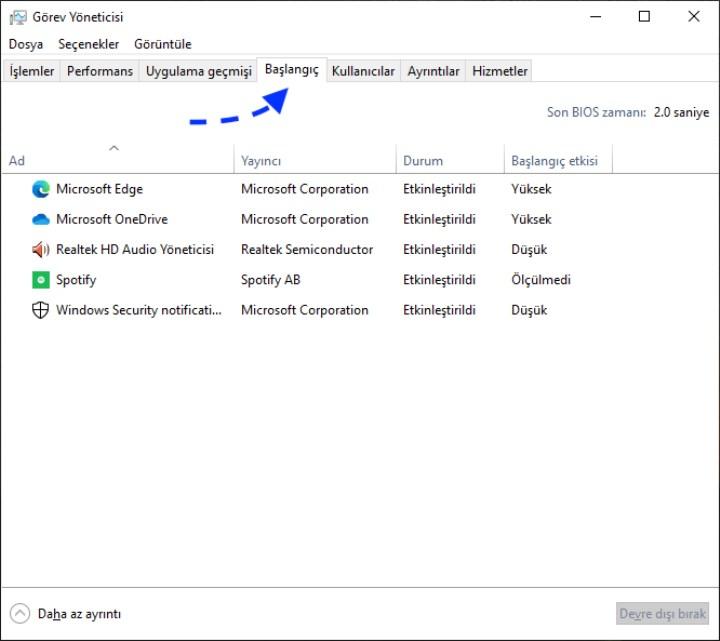Click Etkinleştirildi status in the Microsoft Edge row
The width and height of the screenshot is (720, 641).
(439, 189)
